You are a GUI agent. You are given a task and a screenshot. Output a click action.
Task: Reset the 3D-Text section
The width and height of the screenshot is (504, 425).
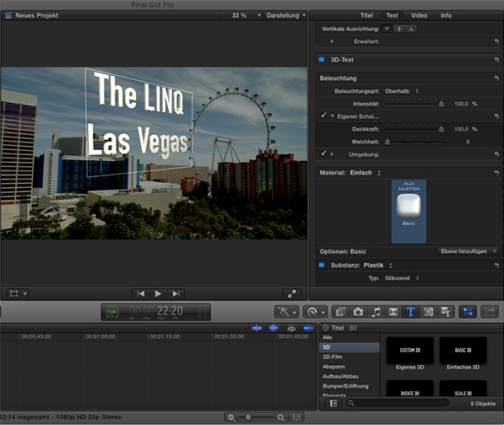click(496, 60)
